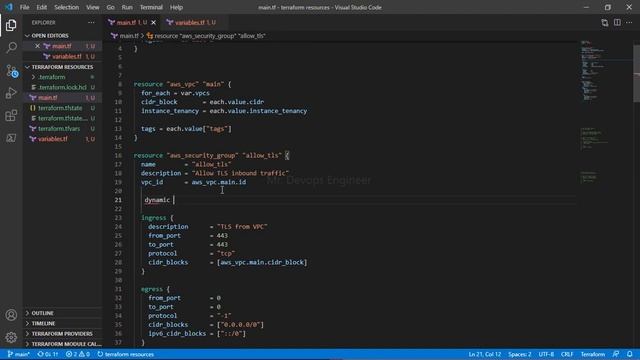Image resolution: width=640 pixels, height=360 pixels.
Task: Open terraform.tfstate backup file
Action: [62, 118]
